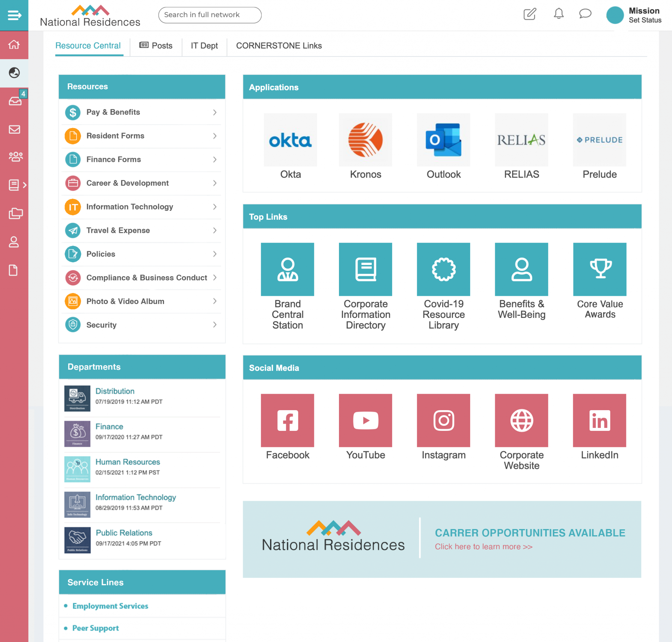This screenshot has height=642, width=672.
Task: Expand the Security resource chevron
Action: click(215, 324)
